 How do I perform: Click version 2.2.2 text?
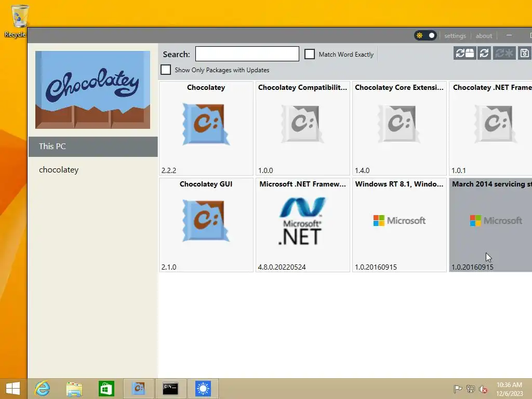point(169,170)
